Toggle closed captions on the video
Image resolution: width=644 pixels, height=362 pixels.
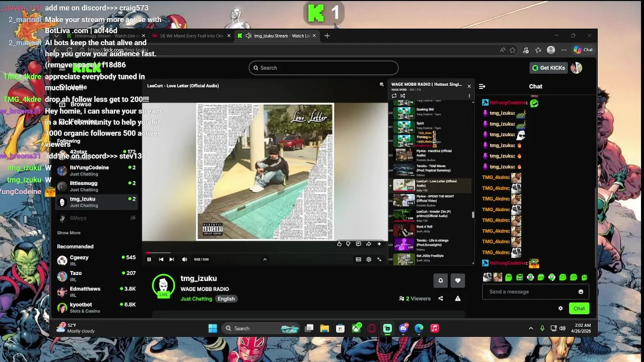358,259
